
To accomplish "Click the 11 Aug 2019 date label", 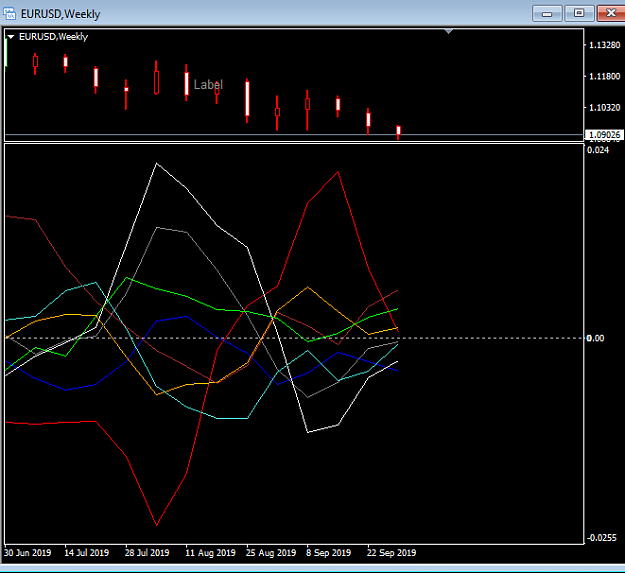I will 210,553.
